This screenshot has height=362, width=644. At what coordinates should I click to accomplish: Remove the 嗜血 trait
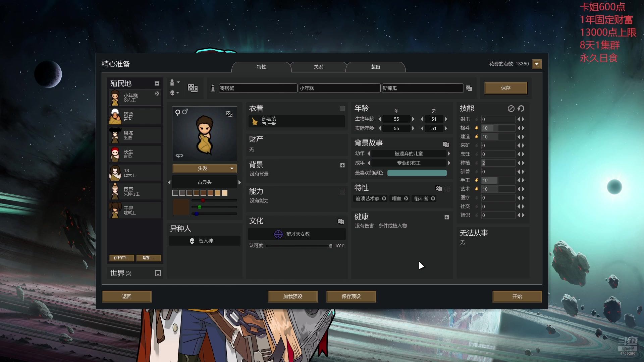(406, 198)
